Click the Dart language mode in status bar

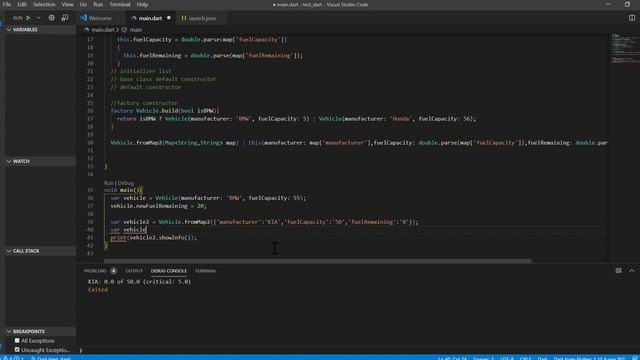tap(542, 358)
